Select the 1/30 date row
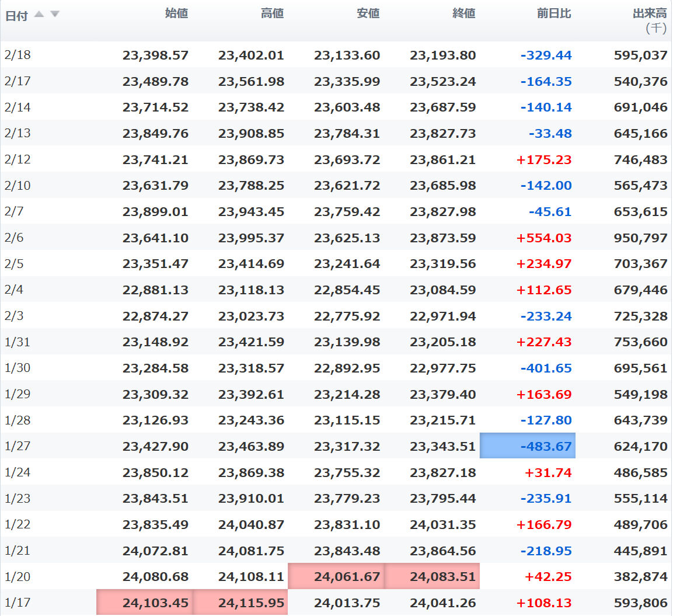673x616 pixels. pyautogui.click(x=18, y=368)
